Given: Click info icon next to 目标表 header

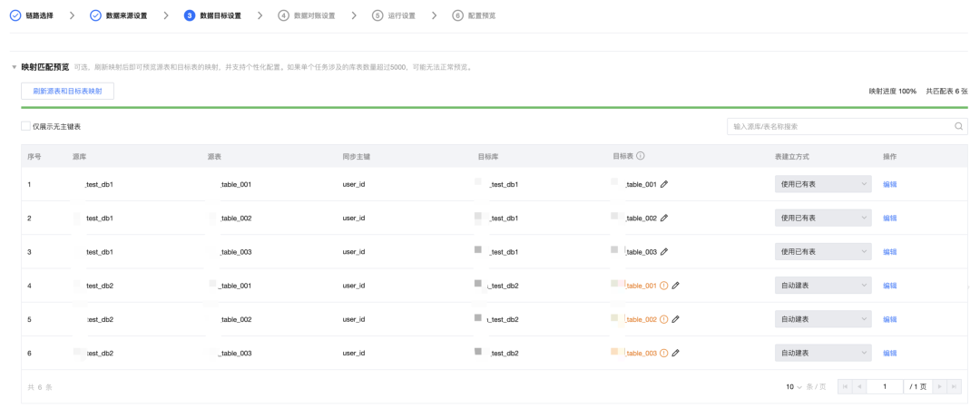Looking at the screenshot, I should pyautogui.click(x=641, y=156).
